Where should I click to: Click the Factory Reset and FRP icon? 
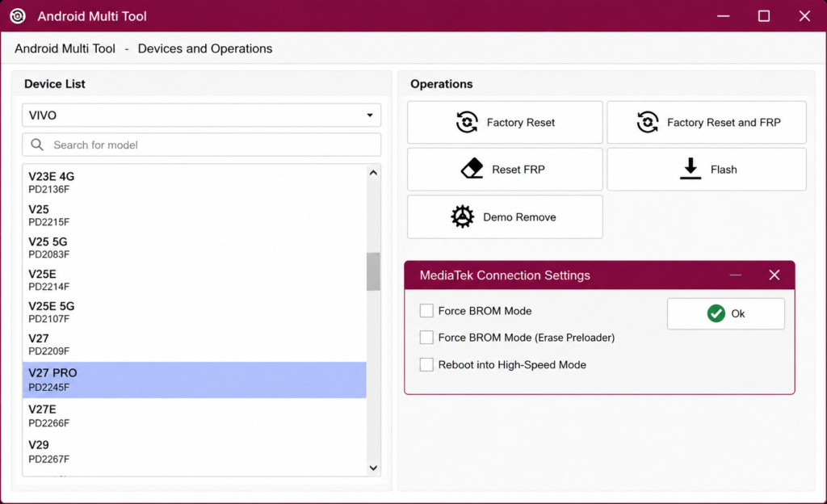tap(647, 122)
